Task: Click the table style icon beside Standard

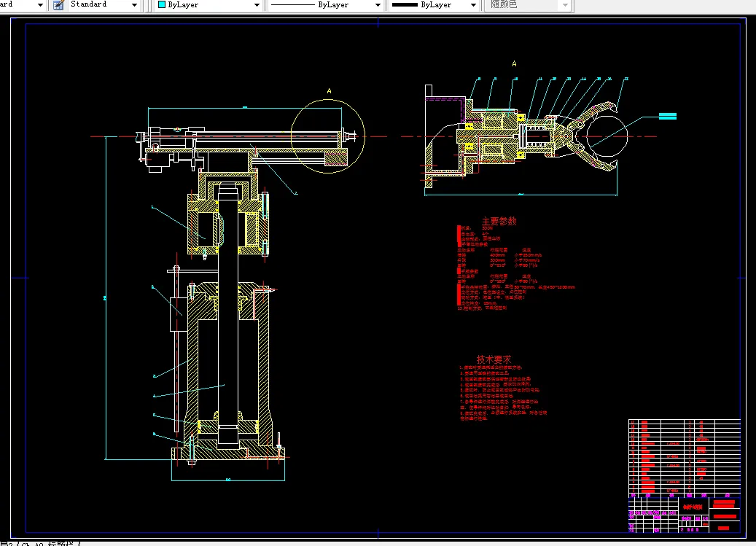Action: (x=58, y=5)
